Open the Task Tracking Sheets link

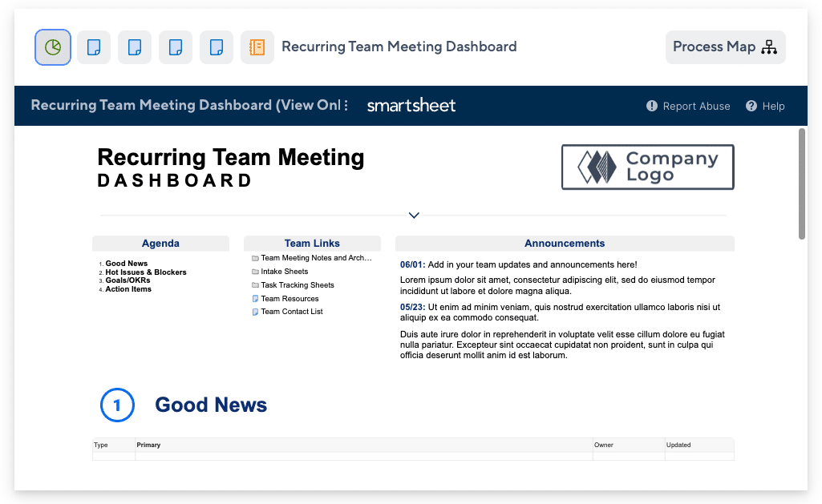[298, 285]
